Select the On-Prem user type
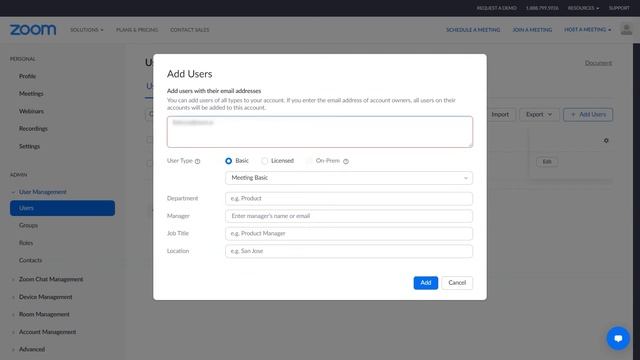Viewport: 640px width, 360px height. (310, 161)
